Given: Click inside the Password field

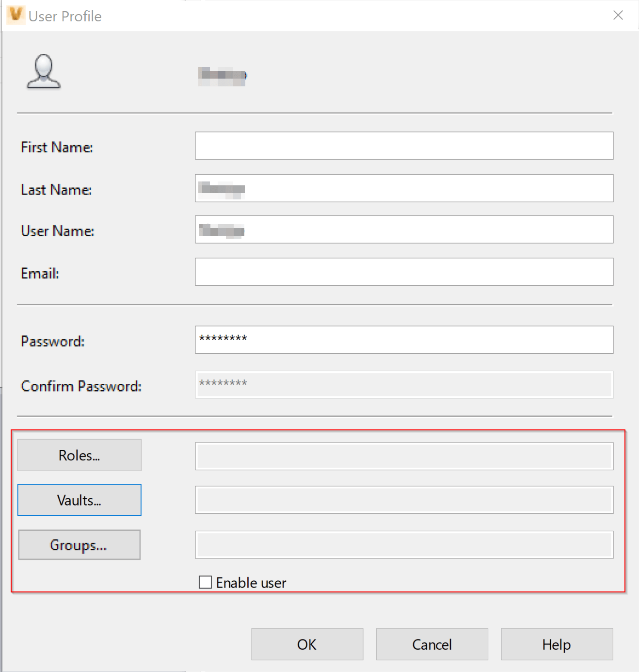Looking at the screenshot, I should point(405,340).
